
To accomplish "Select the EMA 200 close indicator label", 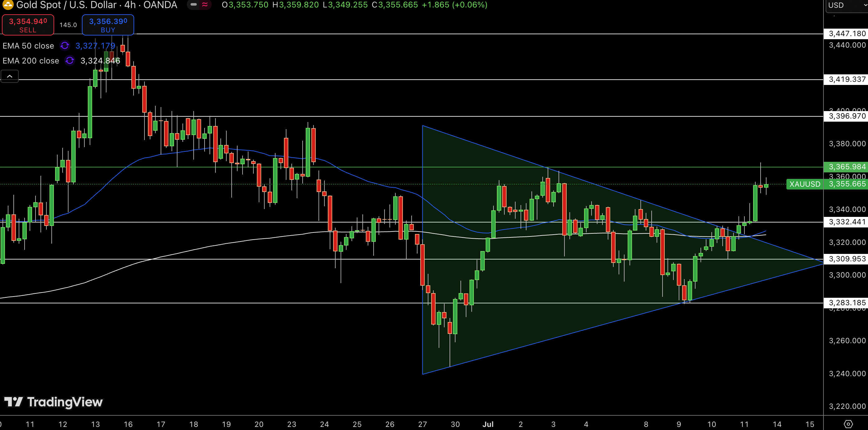I will coord(31,61).
